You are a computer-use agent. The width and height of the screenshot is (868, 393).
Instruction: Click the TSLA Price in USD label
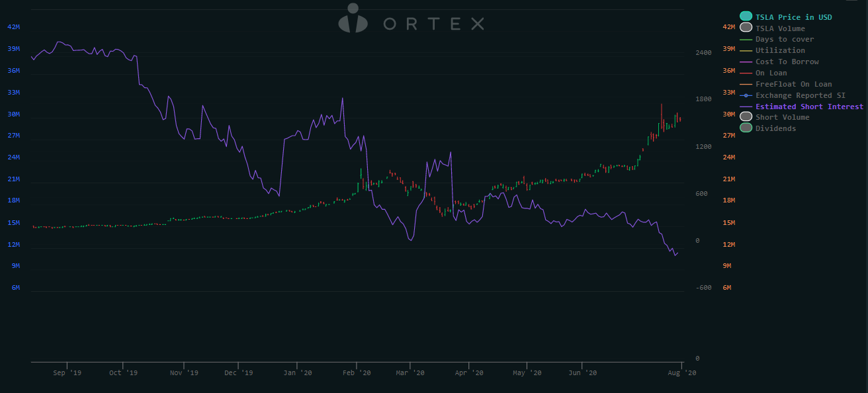pos(793,17)
